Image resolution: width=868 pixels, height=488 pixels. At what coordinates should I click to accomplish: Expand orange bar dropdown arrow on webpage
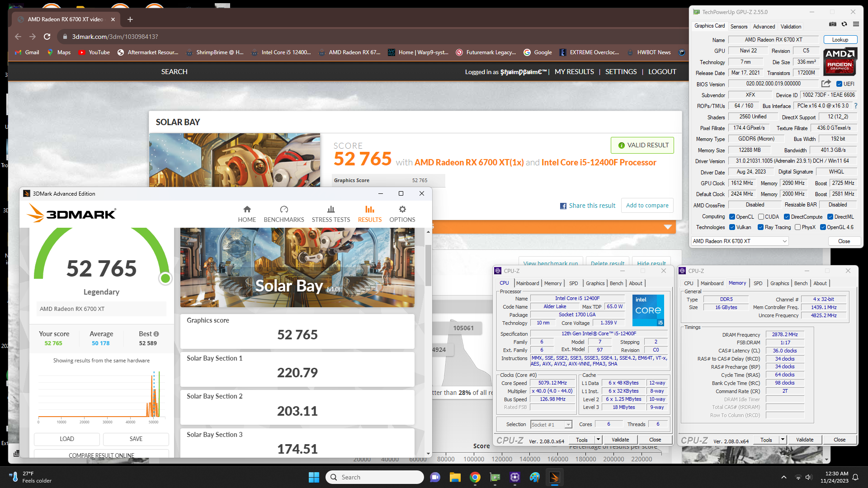pyautogui.click(x=668, y=227)
